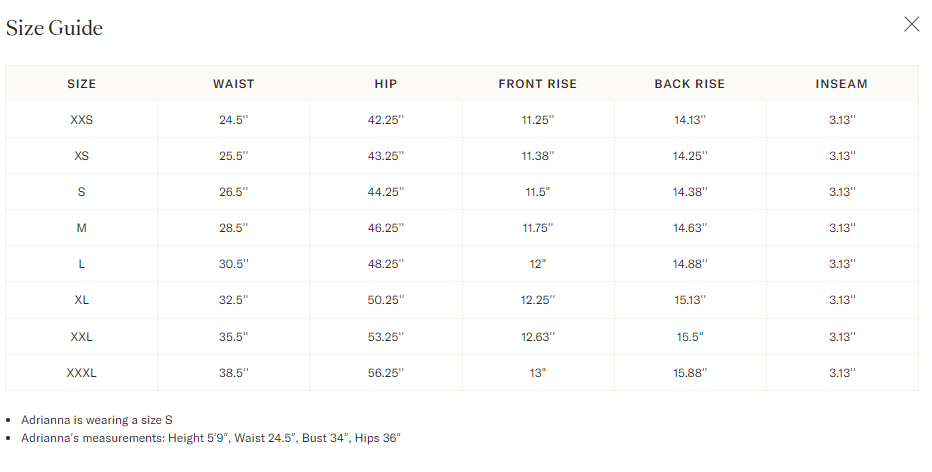
Task: Click waist value 35.5" for XXL
Action: pos(234,336)
